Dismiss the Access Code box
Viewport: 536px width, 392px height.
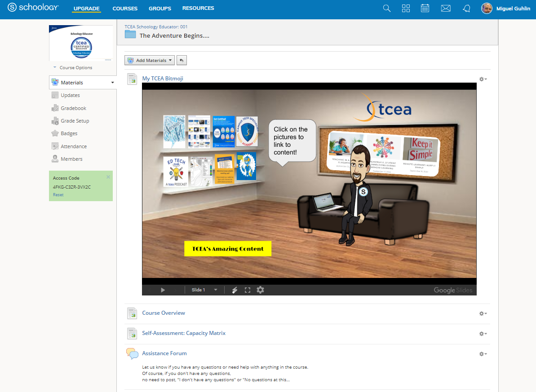[x=108, y=176]
